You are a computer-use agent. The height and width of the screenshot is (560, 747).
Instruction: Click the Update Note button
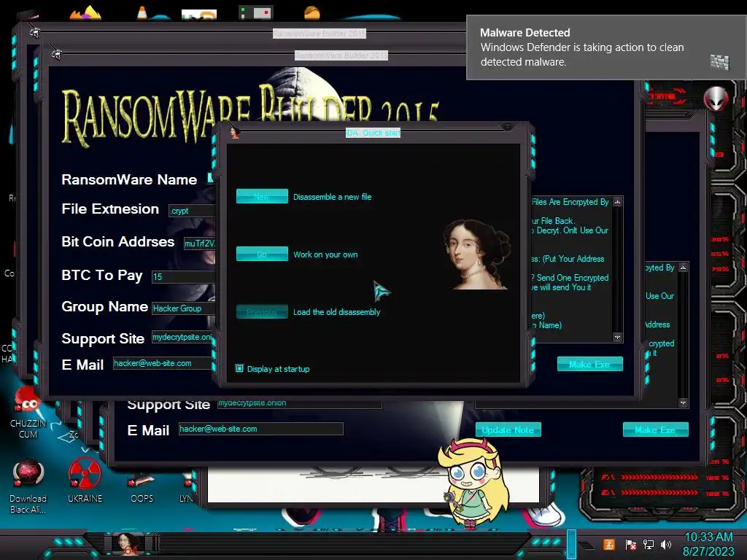508,429
